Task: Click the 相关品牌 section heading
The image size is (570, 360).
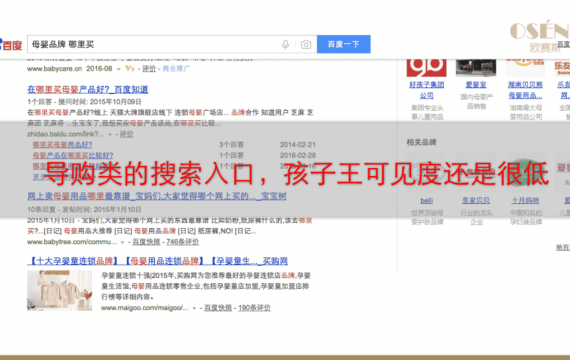Action: pos(421,142)
